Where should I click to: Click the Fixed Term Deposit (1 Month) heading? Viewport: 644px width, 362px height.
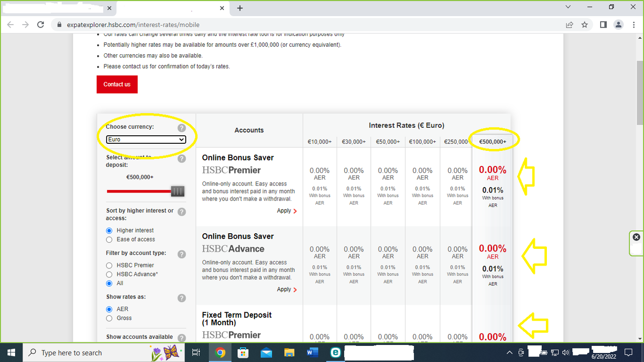click(236, 319)
